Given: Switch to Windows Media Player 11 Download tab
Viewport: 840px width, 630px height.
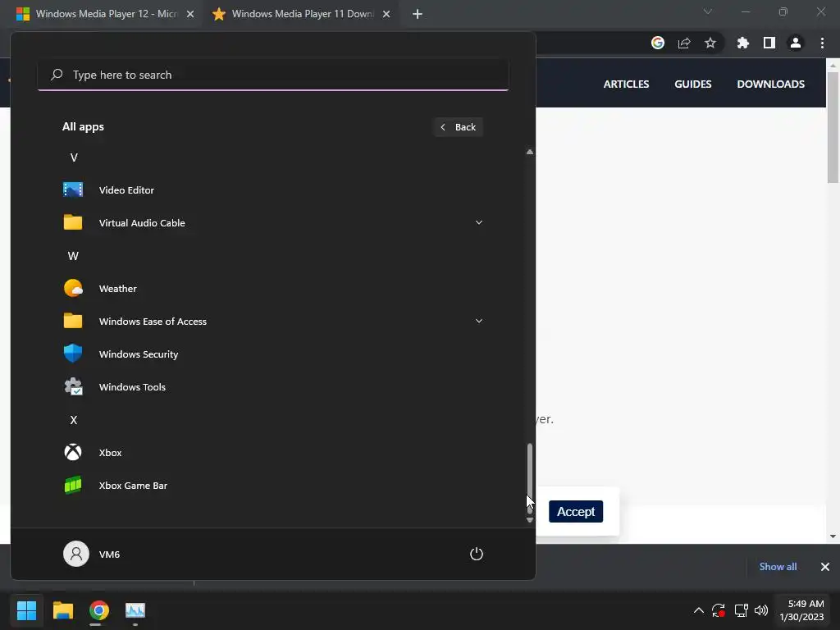Looking at the screenshot, I should coord(302,14).
